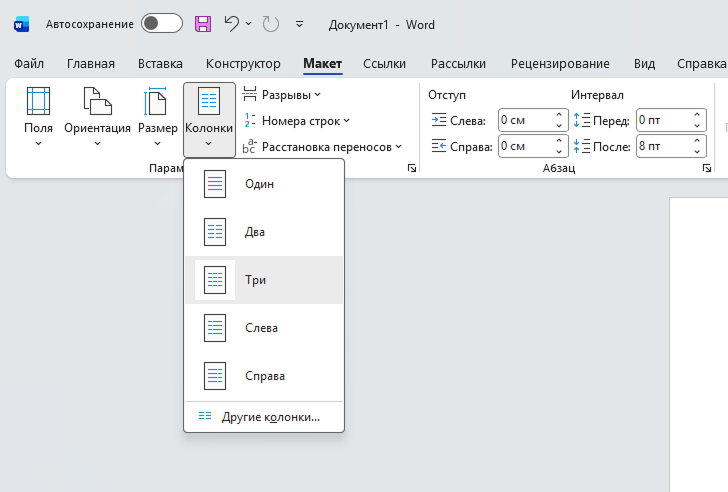Open the Расстановка переносов dropdown
Image resolution: width=728 pixels, height=492 pixels.
tap(322, 147)
